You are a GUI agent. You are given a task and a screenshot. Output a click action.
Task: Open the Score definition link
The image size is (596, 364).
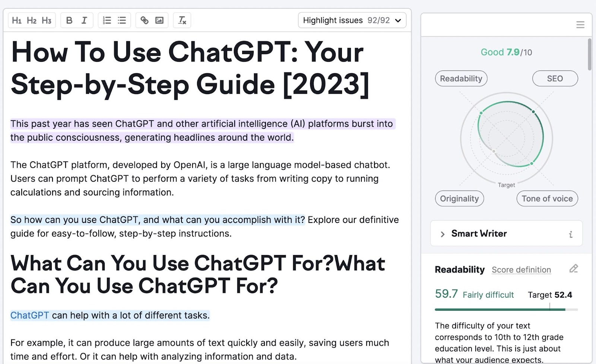[x=521, y=270]
